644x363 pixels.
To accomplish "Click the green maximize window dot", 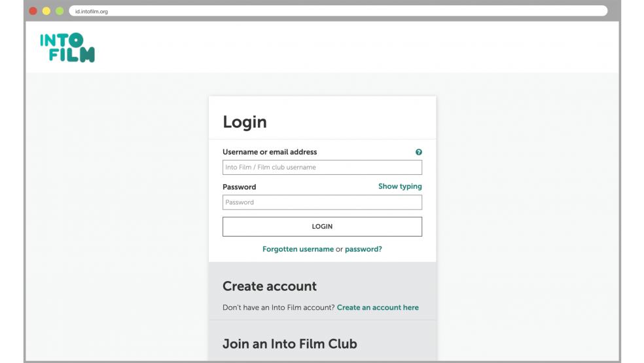I will click(x=60, y=11).
